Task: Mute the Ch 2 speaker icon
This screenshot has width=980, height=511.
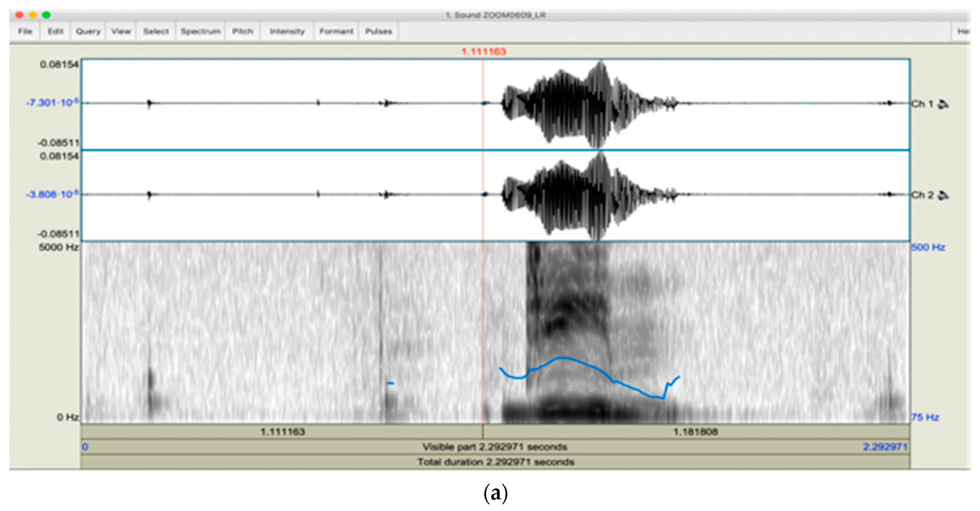Action: click(x=943, y=196)
